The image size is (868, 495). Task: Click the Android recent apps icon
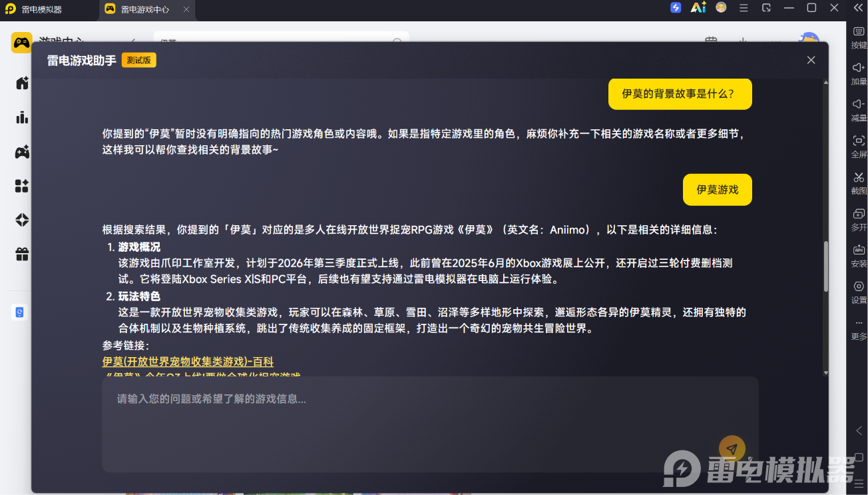pyautogui.click(x=859, y=483)
